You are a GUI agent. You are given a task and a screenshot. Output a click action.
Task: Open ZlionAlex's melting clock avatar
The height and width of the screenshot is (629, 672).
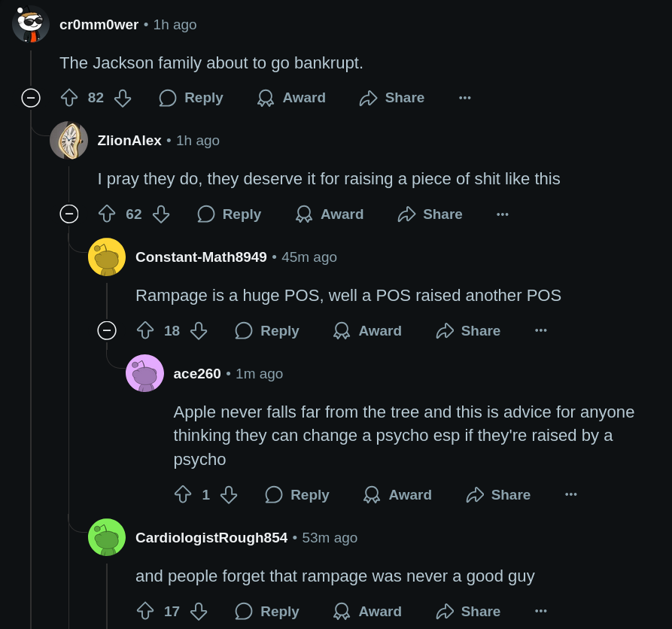pos(68,140)
